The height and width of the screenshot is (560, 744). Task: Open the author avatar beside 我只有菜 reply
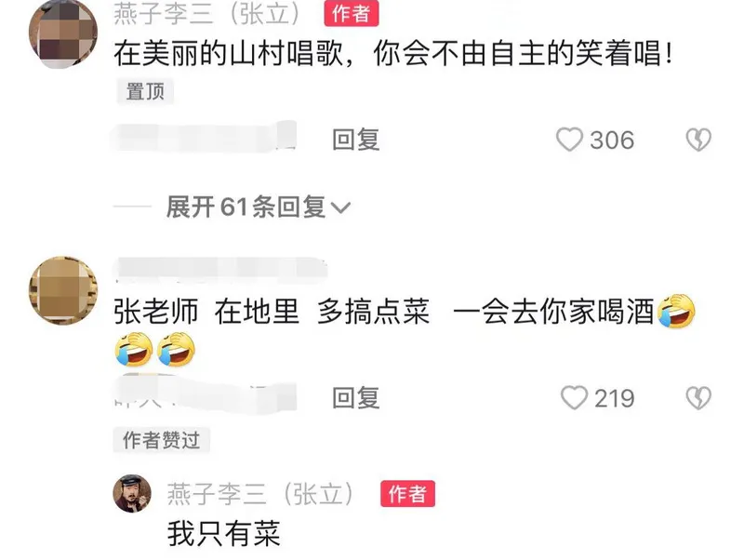coord(132,494)
